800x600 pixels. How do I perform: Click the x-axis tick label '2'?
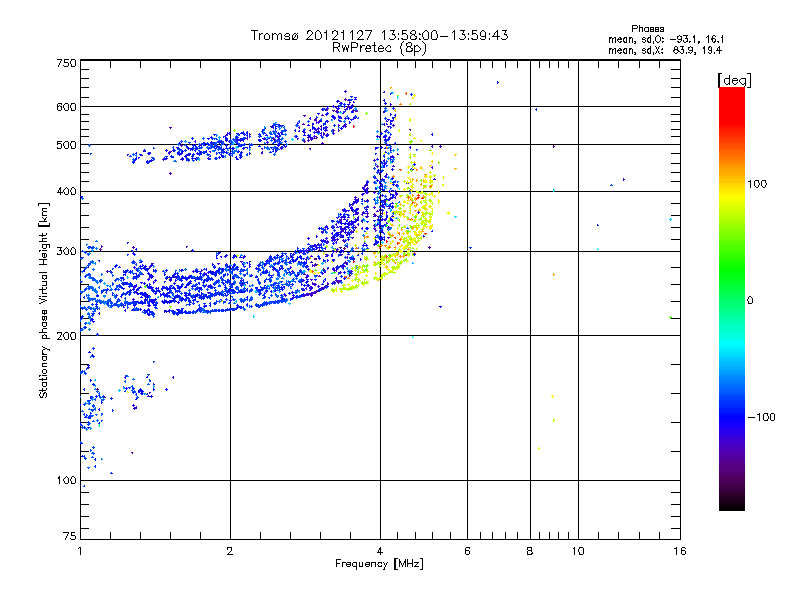pyautogui.click(x=230, y=551)
